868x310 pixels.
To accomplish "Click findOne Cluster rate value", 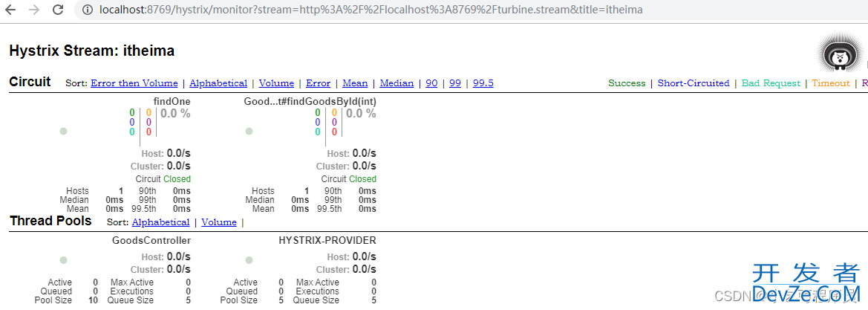I will pos(179,166).
